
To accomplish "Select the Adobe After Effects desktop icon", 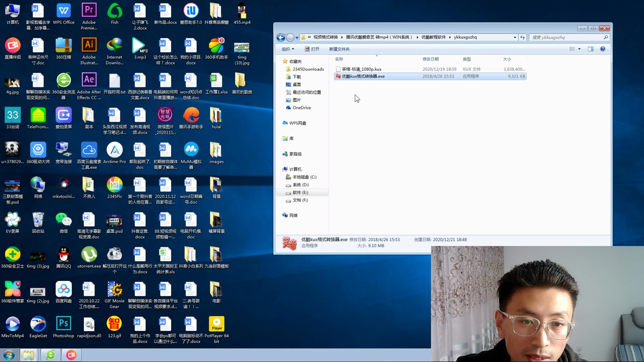I will (x=89, y=85).
